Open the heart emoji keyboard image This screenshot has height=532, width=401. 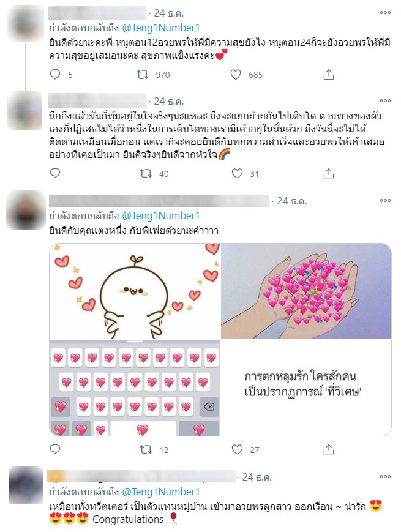135,388
